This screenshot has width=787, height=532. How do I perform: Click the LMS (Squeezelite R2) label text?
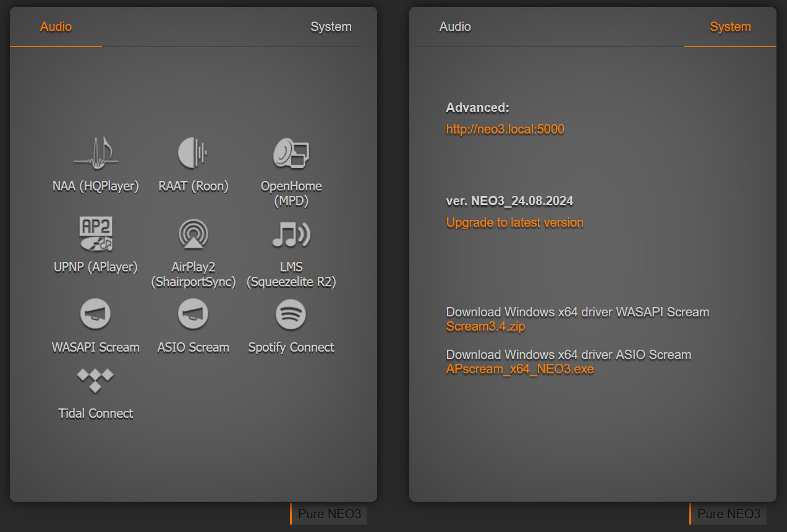[x=291, y=274]
